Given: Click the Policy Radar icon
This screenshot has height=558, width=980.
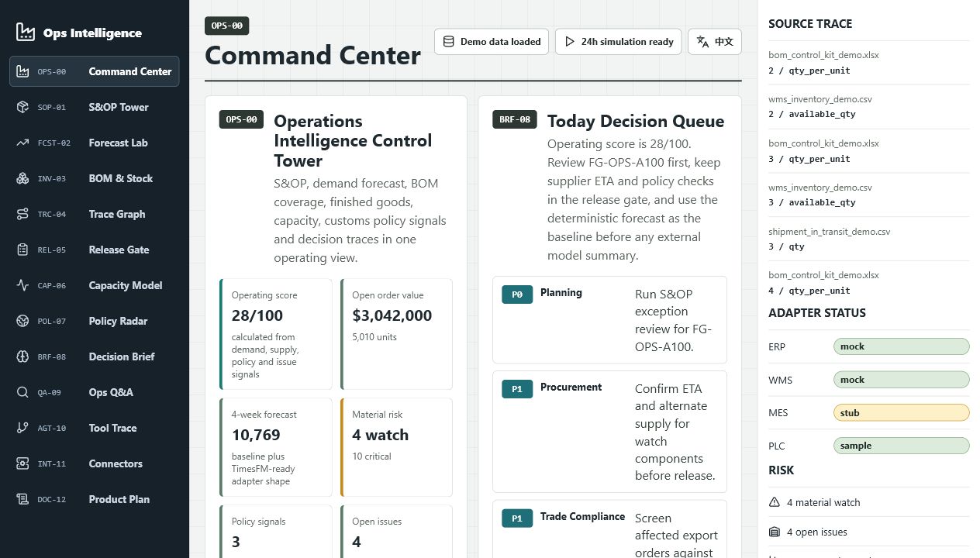Looking at the screenshot, I should tap(22, 321).
